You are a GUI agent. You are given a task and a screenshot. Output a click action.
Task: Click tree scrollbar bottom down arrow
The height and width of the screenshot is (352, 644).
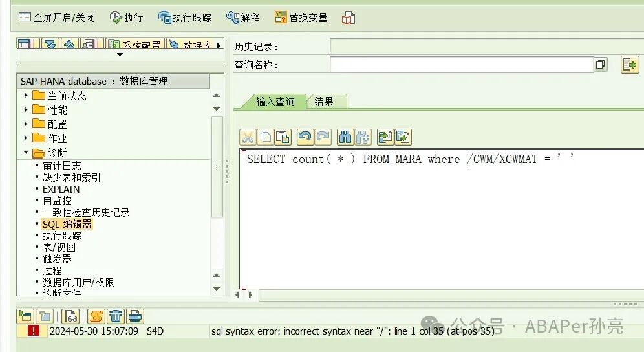217,289
